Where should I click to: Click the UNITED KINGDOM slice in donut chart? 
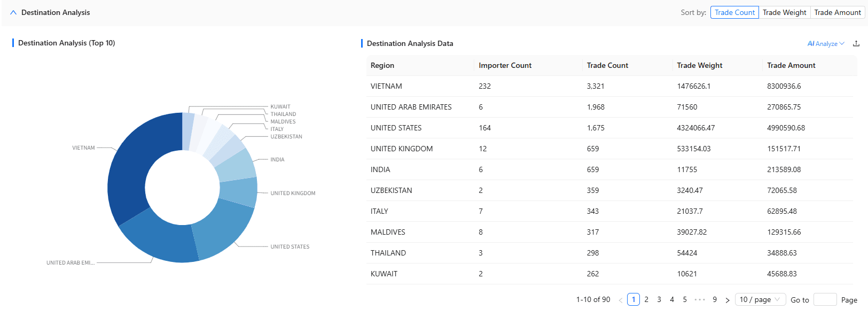[x=239, y=191]
